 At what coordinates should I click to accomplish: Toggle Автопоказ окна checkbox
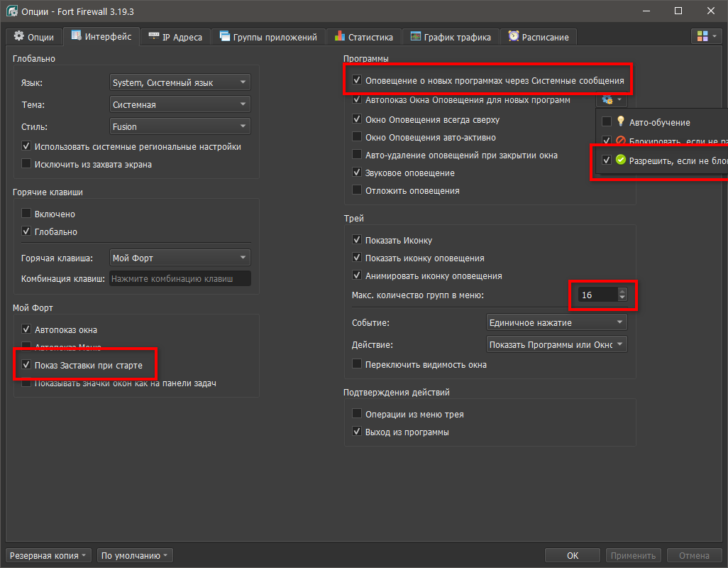click(x=60, y=329)
